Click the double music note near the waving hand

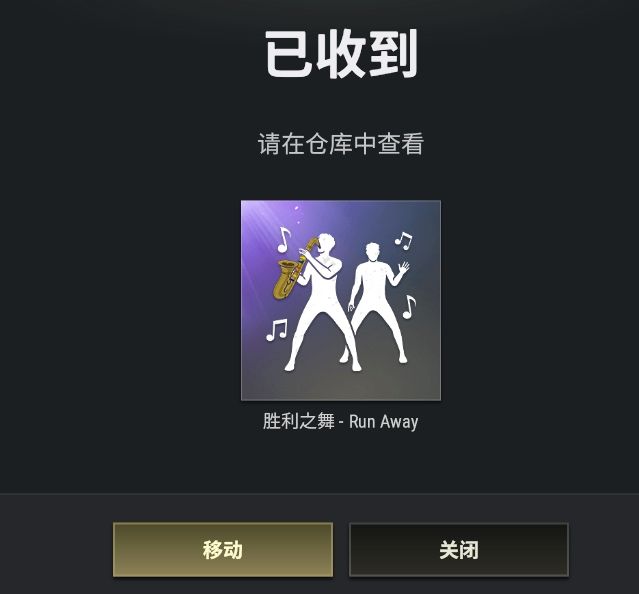[x=403, y=240]
